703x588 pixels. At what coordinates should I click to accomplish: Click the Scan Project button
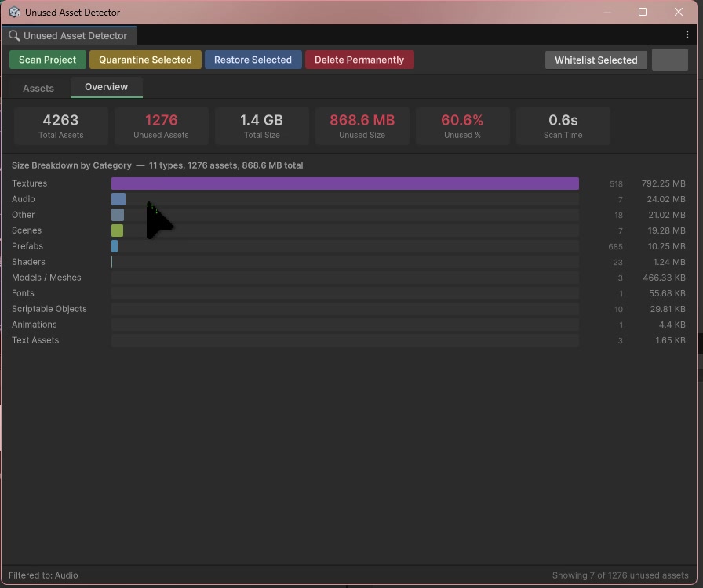click(48, 60)
